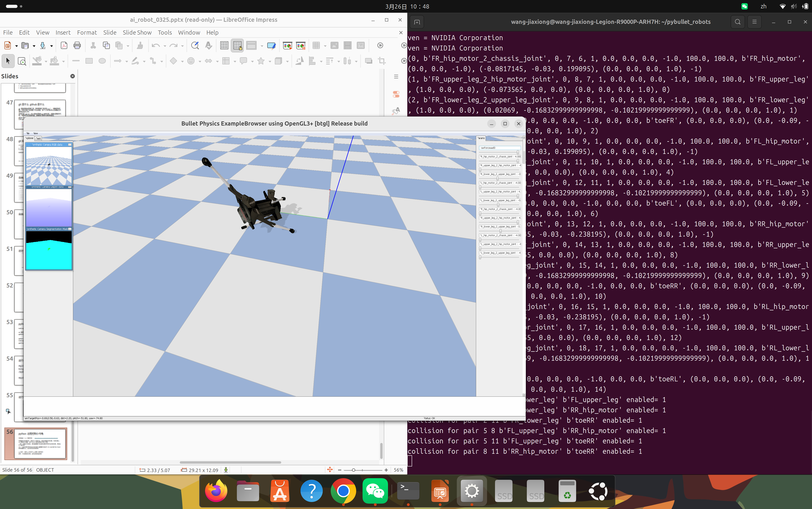
Task: Open Google Chrome from the dock
Action: (x=343, y=491)
